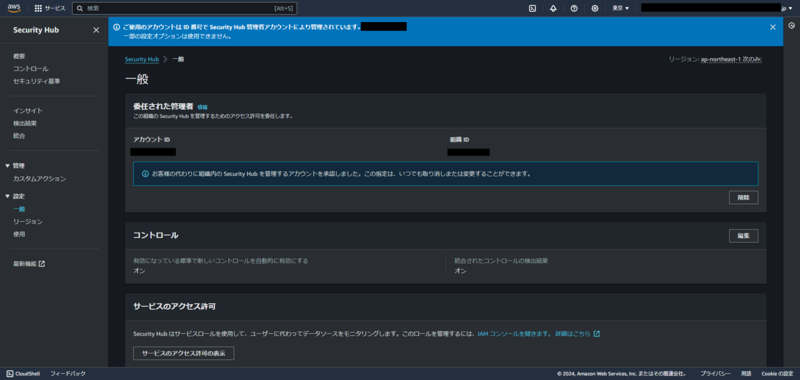This screenshot has height=380, width=800.
Task: Open the account menu arrow in the top bar
Action: point(791,9)
